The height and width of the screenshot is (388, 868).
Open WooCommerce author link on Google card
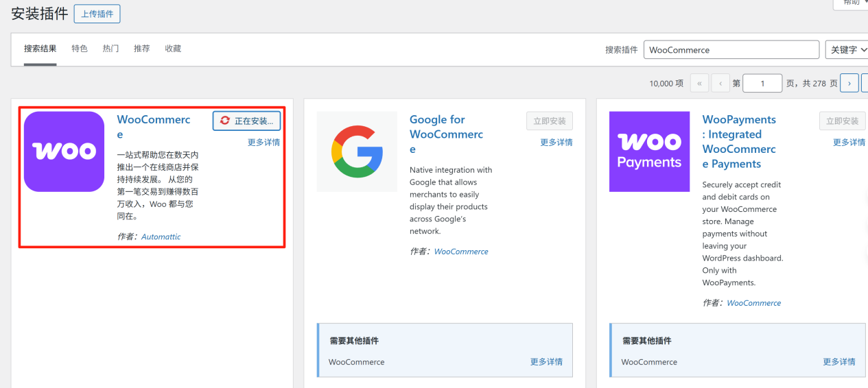coord(461,252)
